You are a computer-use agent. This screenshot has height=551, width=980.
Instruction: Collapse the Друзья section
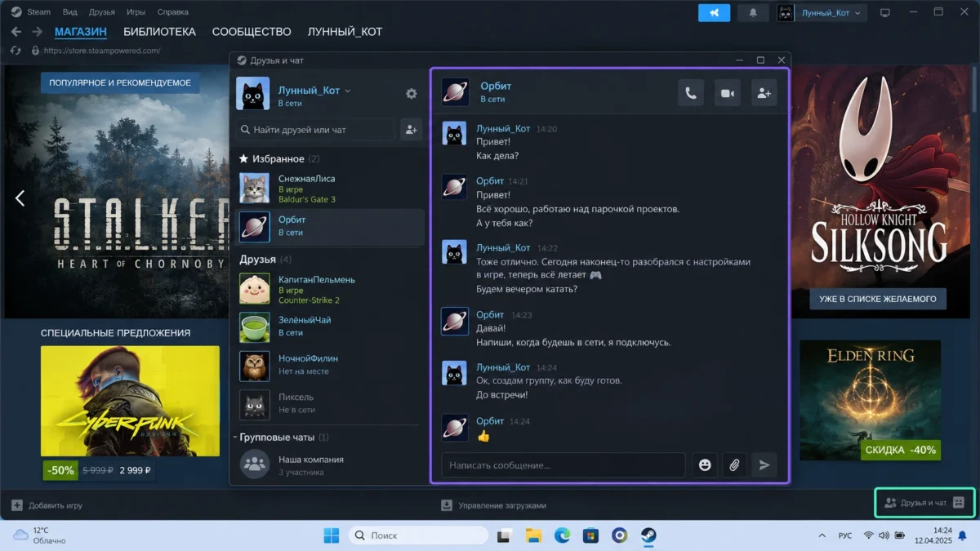coord(265,260)
